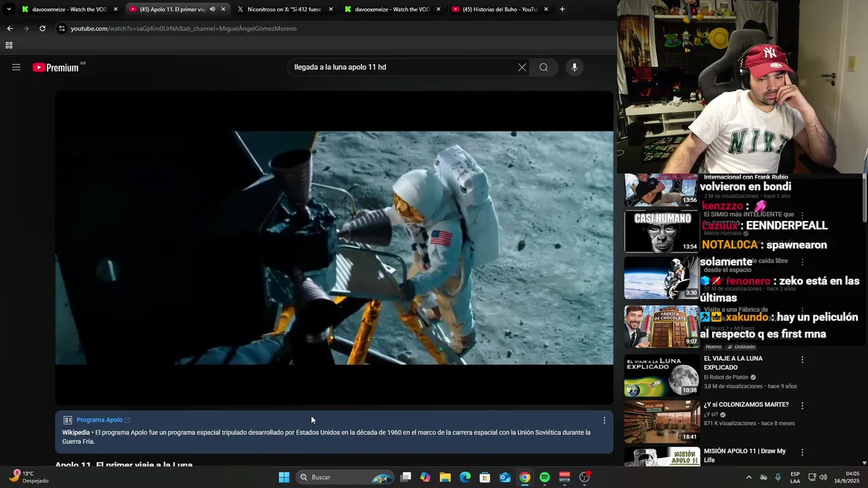Screen dimensions: 868x488
Task: Open the Frank Rubio video thumbnail
Action: 662,190
